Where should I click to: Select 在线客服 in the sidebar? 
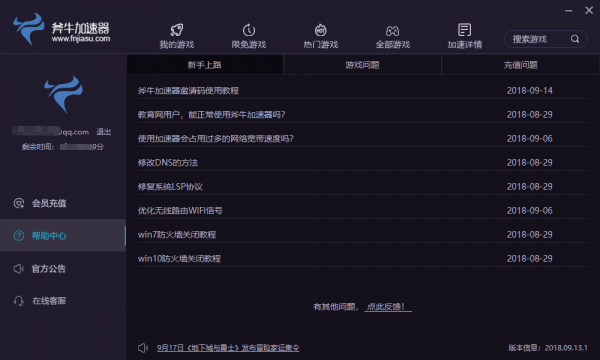click(63, 301)
